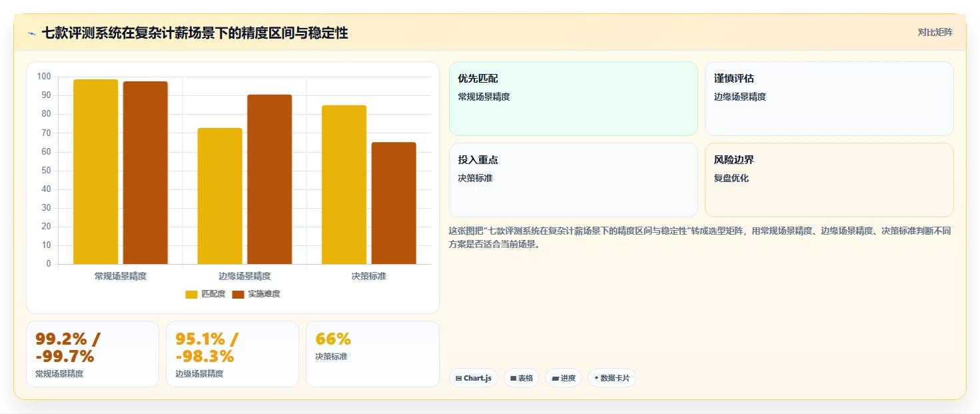Click the yellow 边缘场景精度 bar

coord(220,196)
